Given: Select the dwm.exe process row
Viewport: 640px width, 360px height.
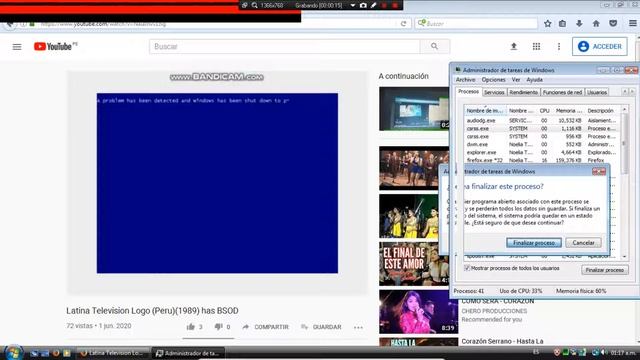Looking at the screenshot, I should [542, 144].
